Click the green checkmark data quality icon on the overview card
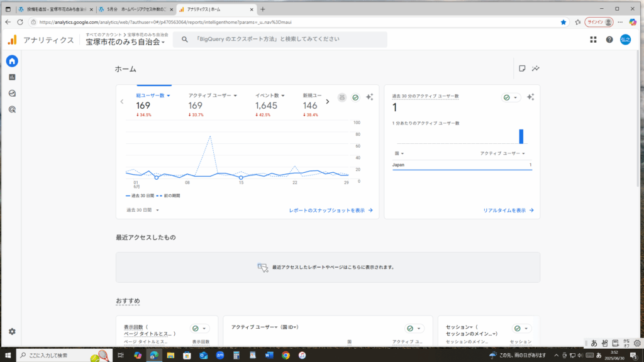Image resolution: width=644 pixels, height=362 pixels. click(355, 97)
